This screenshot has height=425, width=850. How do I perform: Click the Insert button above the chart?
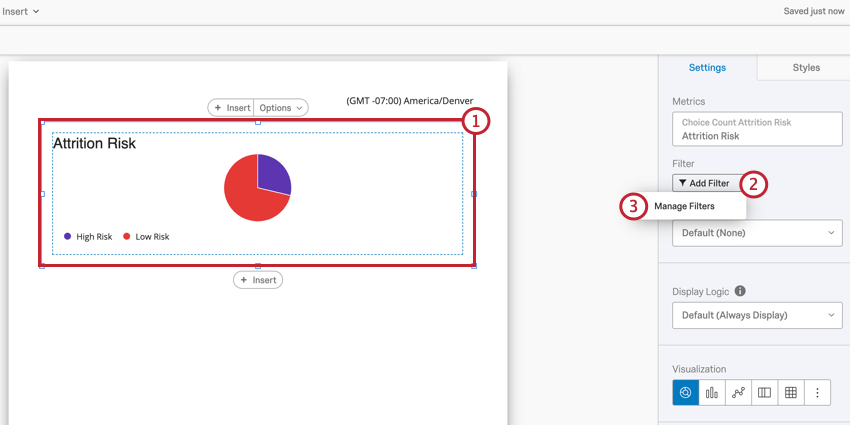231,108
